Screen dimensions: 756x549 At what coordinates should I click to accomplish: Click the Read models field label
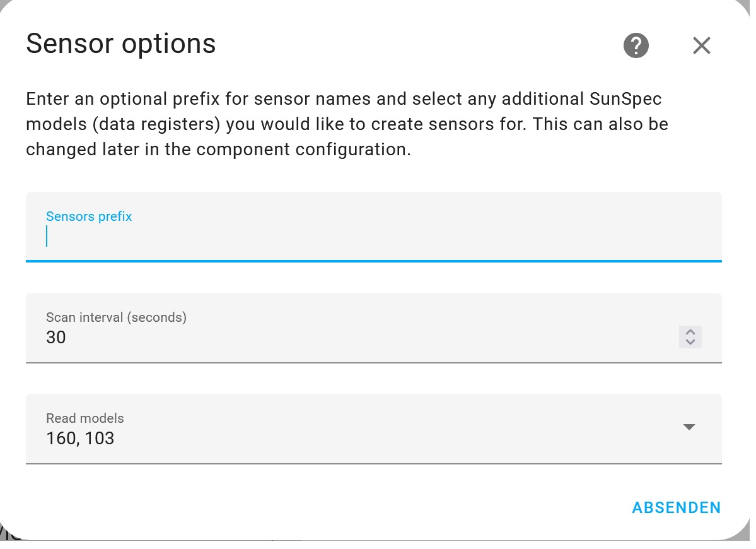point(85,418)
